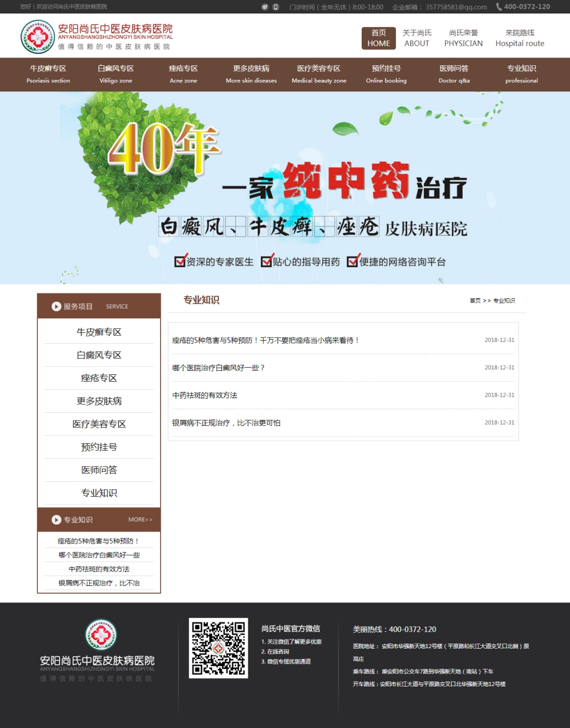Click the red checkmark beside 资深的专家医生

(x=179, y=262)
